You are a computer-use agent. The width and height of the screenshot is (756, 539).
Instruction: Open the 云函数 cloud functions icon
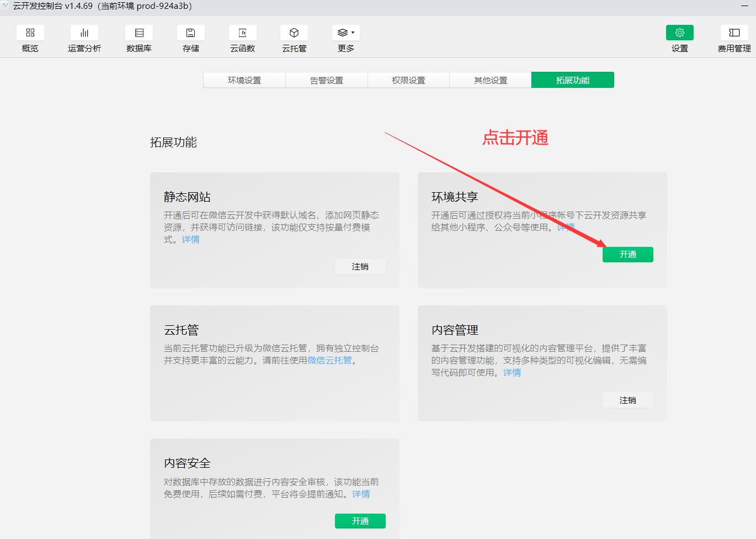tap(243, 33)
